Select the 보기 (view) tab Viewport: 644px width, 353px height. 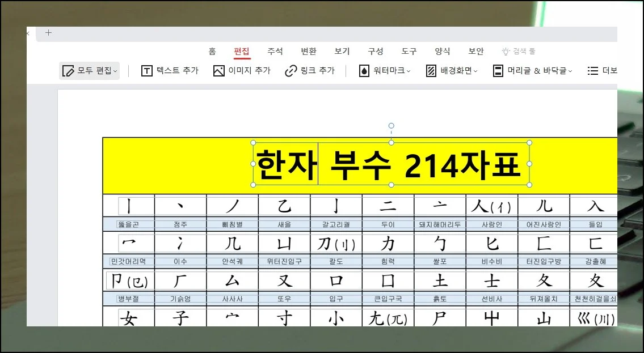(342, 51)
